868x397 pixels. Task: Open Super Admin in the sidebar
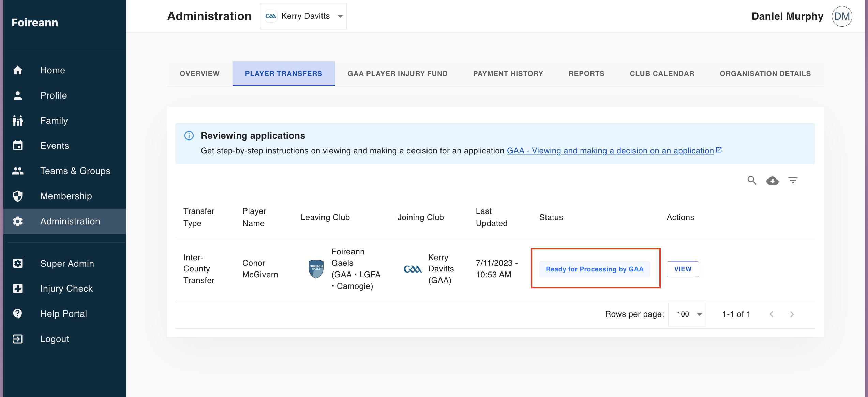click(65, 263)
